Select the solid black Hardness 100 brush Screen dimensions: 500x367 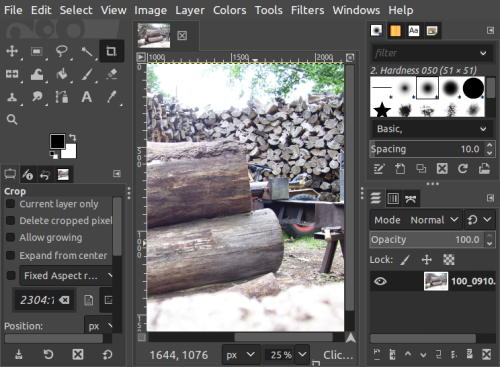click(473, 88)
